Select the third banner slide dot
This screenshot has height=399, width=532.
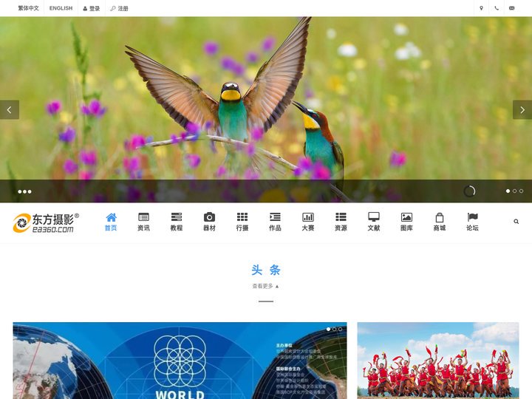pos(521,191)
